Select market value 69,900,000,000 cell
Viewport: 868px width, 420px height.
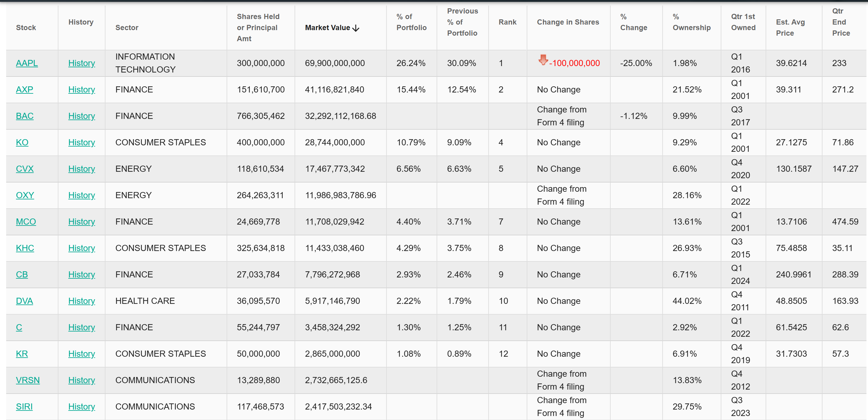click(x=335, y=63)
